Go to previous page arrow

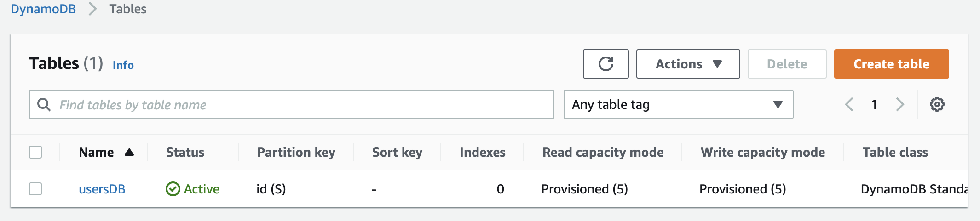[849, 104]
